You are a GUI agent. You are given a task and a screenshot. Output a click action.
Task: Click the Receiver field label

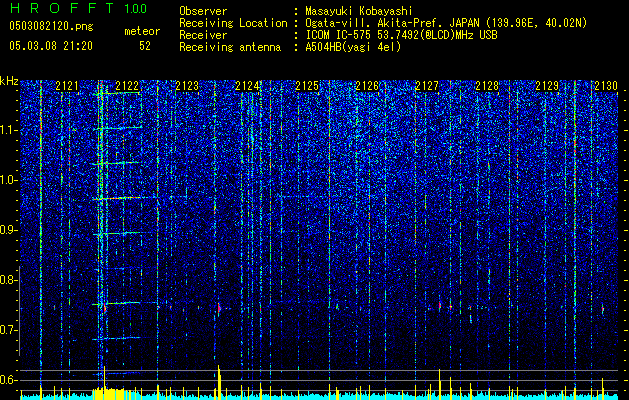pos(203,35)
